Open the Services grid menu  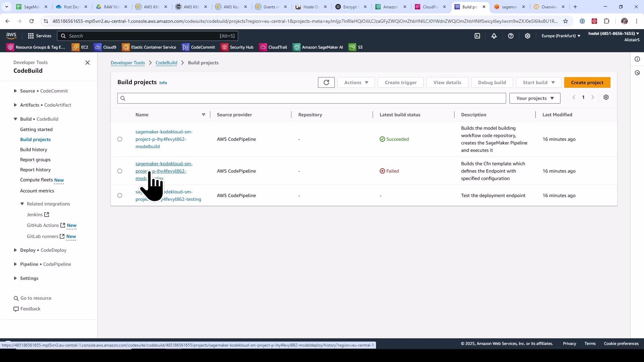point(40,36)
